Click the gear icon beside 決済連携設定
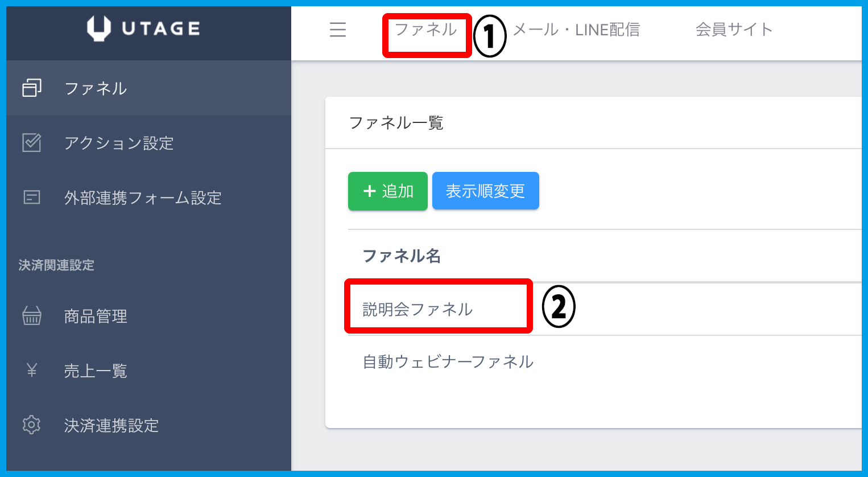Image resolution: width=868 pixels, height=477 pixels. pyautogui.click(x=32, y=425)
